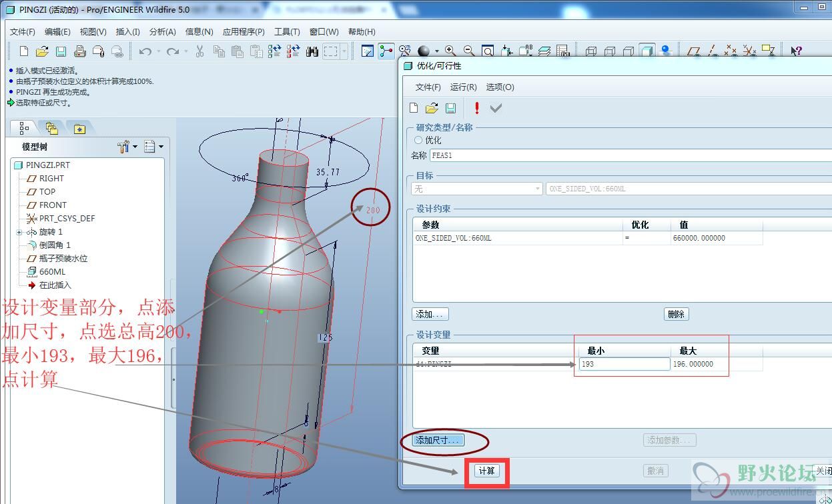
Task: Select the 优化 radio button
Action: coord(418,141)
